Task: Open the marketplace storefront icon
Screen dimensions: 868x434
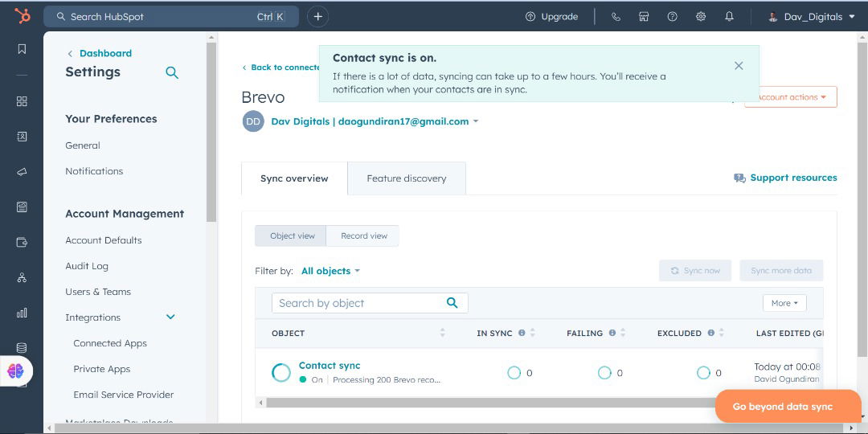Action: pyautogui.click(x=644, y=17)
